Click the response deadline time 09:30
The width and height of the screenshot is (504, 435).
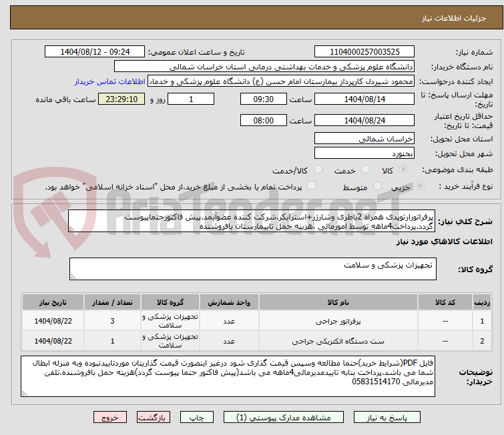[263, 99]
